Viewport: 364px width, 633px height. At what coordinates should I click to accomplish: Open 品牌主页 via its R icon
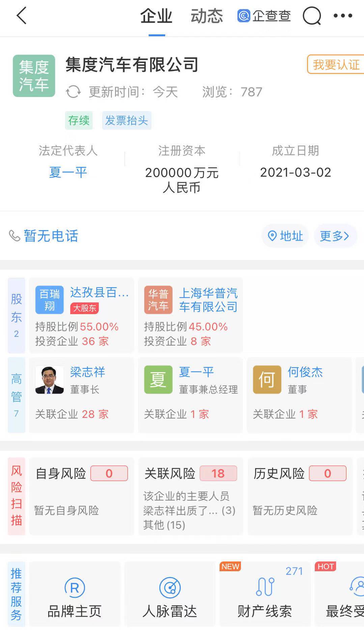[x=75, y=588]
